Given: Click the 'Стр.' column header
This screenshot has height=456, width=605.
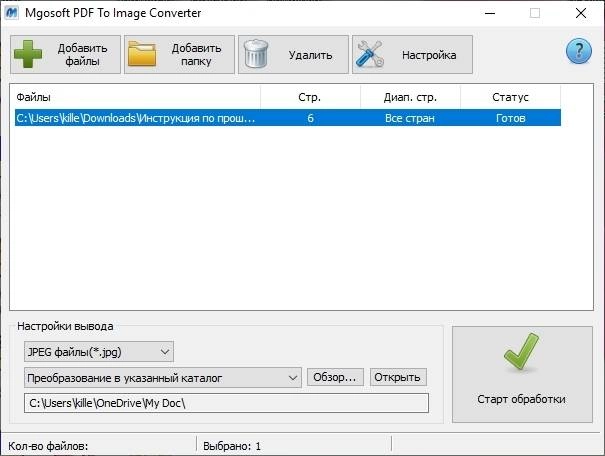Looking at the screenshot, I should [x=310, y=97].
